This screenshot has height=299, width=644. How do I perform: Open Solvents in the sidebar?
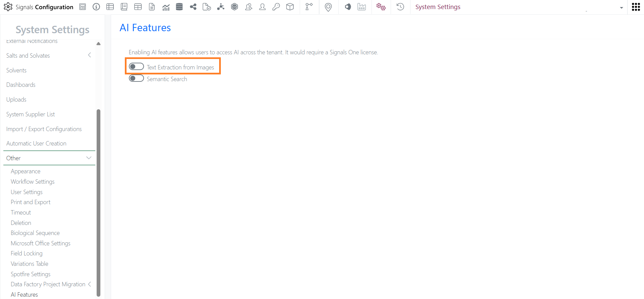pyautogui.click(x=16, y=70)
